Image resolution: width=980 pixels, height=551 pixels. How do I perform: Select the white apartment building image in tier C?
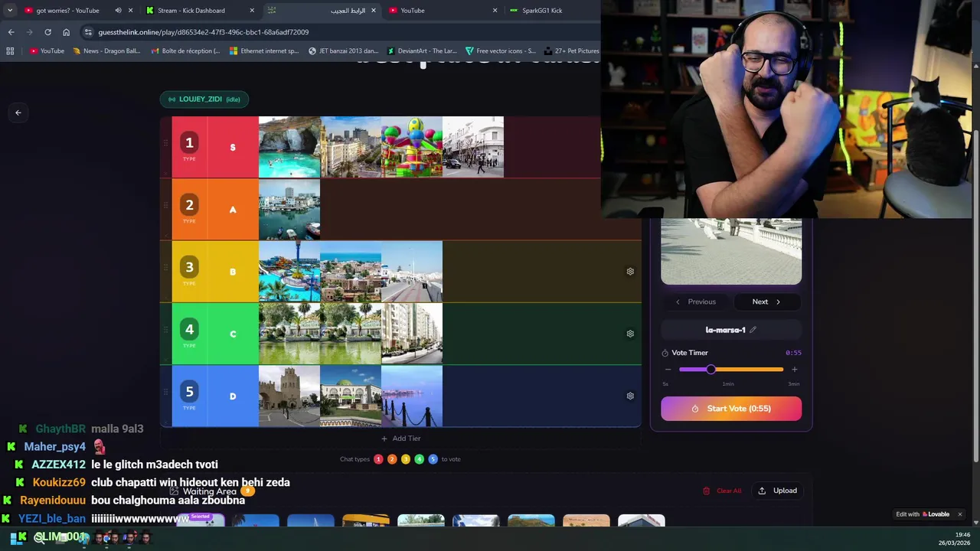coord(412,334)
